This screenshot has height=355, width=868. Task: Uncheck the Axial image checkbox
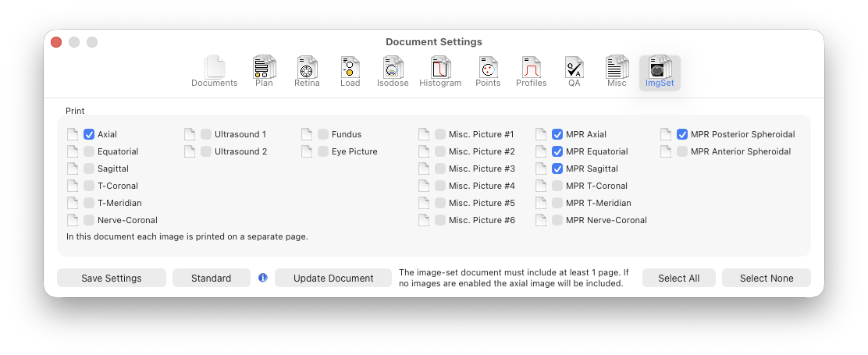pyautogui.click(x=89, y=134)
